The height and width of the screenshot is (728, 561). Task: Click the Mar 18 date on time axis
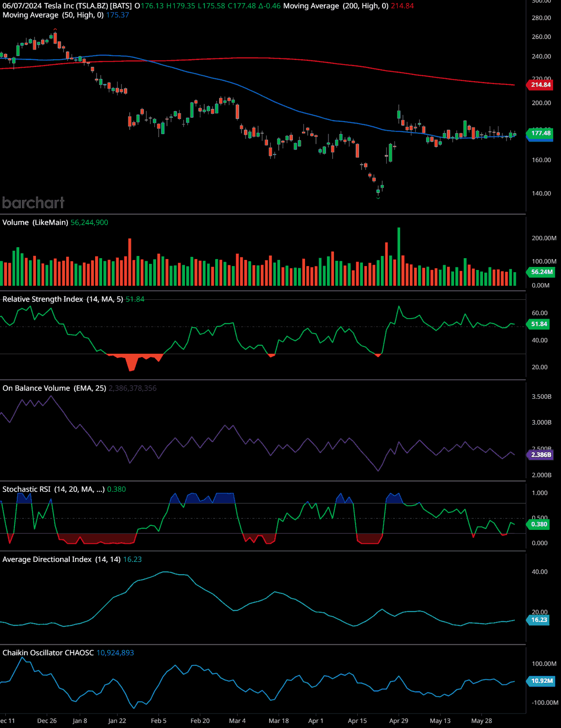click(x=279, y=721)
